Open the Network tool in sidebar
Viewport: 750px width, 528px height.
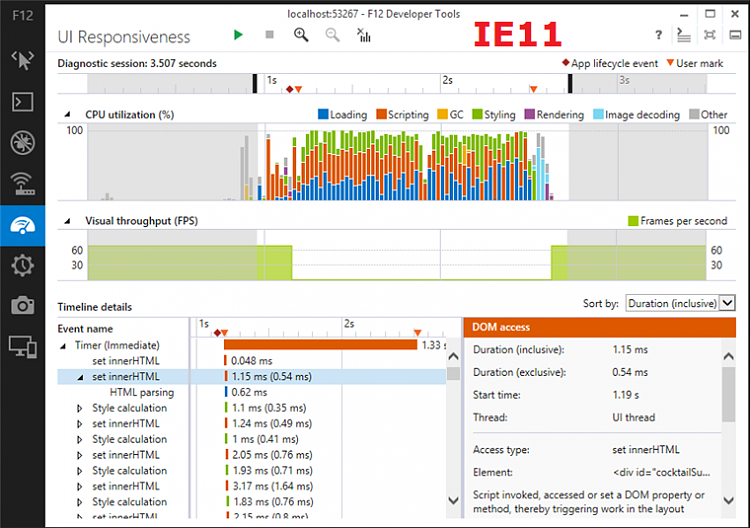(22, 184)
